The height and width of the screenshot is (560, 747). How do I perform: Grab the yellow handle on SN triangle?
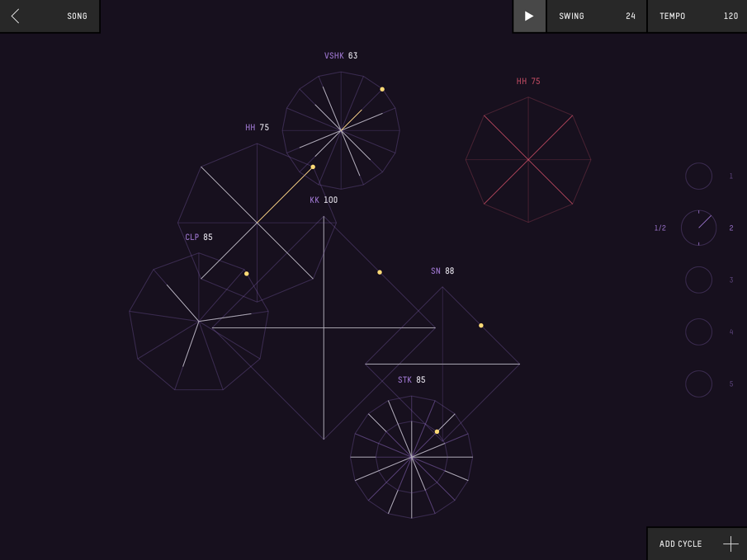coord(481,326)
